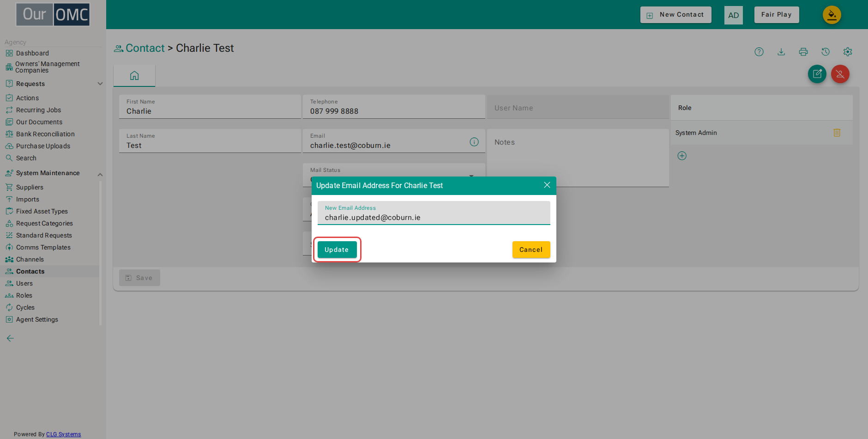Click the New Email Address field

coord(434,213)
